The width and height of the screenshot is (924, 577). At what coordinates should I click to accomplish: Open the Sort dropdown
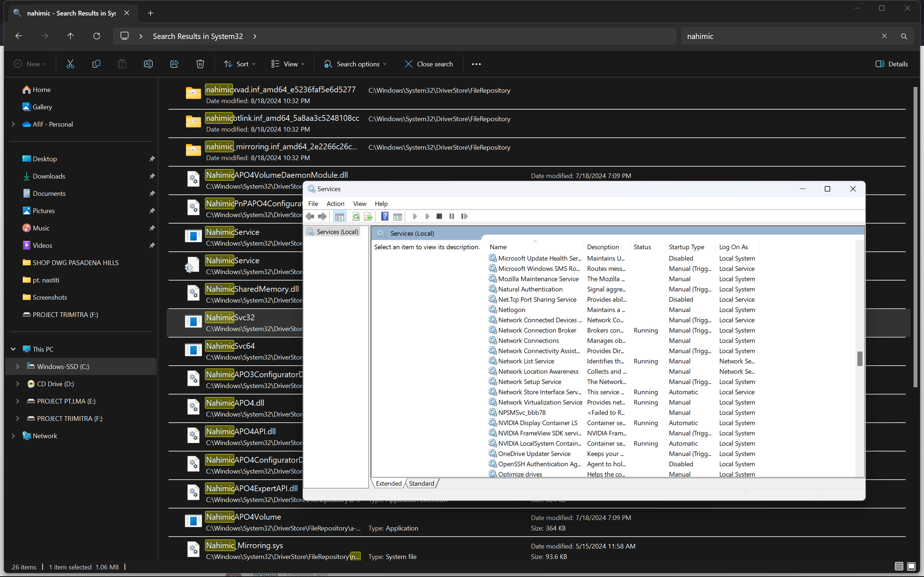[239, 64]
